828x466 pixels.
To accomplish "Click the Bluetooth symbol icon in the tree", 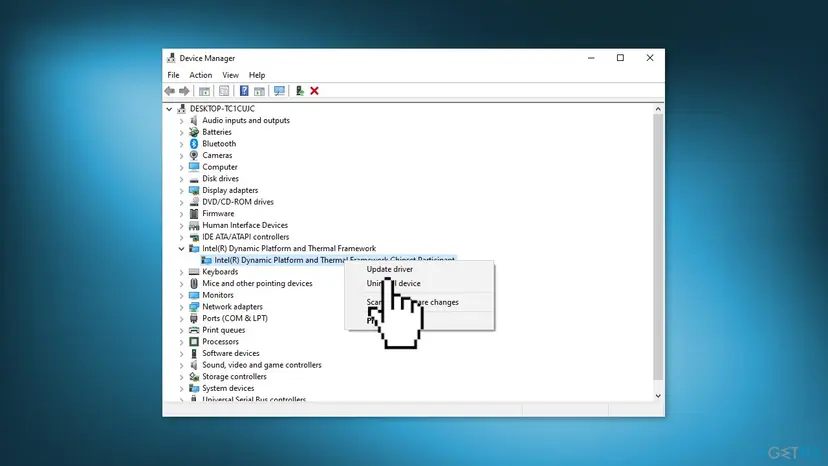I will pyautogui.click(x=194, y=144).
